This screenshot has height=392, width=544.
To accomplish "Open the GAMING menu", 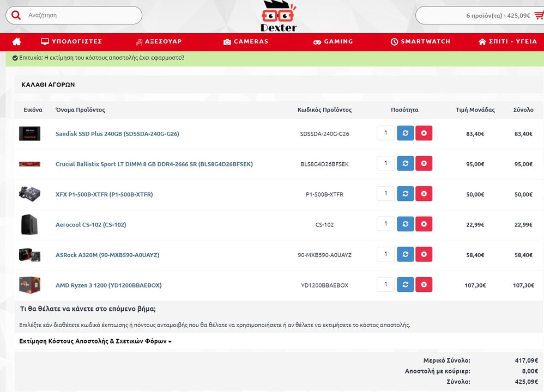I will pyautogui.click(x=333, y=41).
